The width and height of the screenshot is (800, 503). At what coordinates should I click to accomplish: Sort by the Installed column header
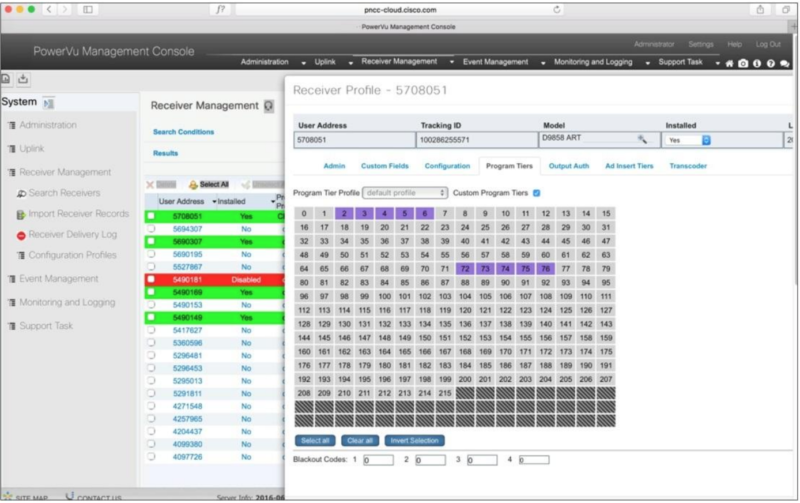231,202
